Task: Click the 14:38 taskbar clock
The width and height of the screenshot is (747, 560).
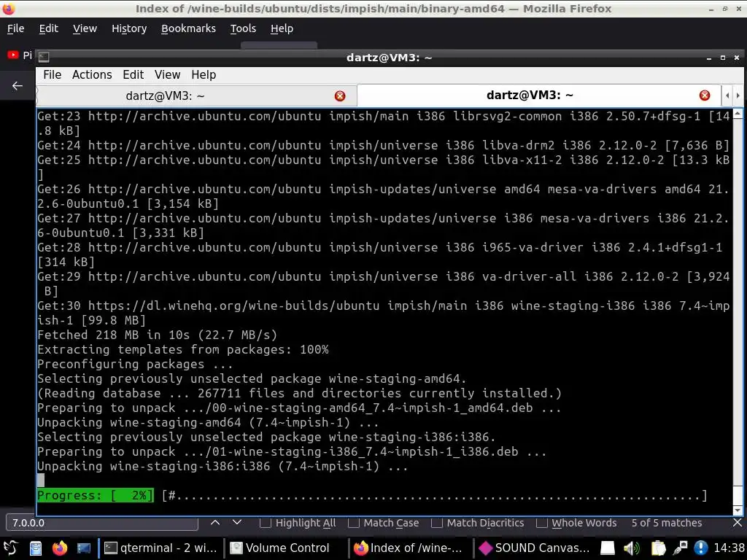Action: (x=729, y=548)
